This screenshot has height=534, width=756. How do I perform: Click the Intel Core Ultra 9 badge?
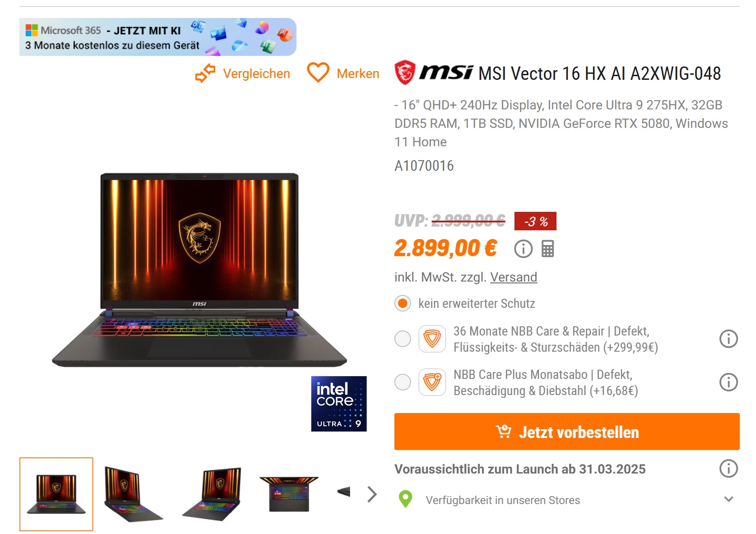pos(339,403)
